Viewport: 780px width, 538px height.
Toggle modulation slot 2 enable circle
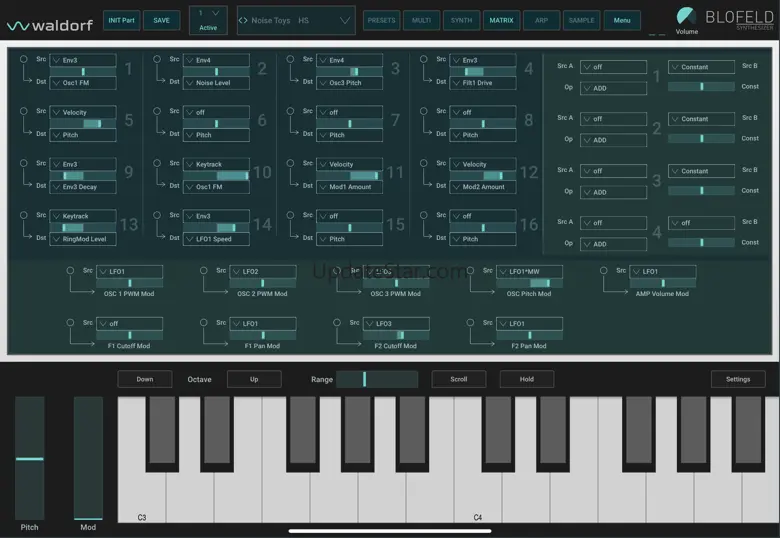tap(157, 59)
